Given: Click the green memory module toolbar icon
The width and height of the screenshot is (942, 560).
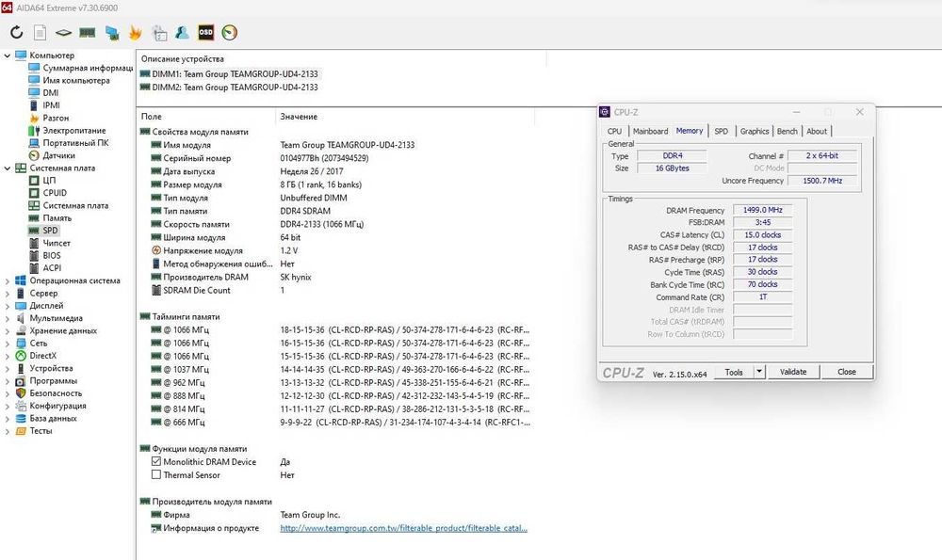Looking at the screenshot, I should pos(87,32).
